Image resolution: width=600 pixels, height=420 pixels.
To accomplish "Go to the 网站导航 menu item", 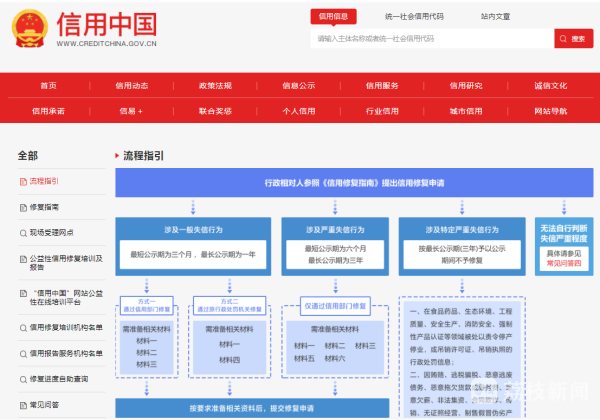I will tap(550, 111).
